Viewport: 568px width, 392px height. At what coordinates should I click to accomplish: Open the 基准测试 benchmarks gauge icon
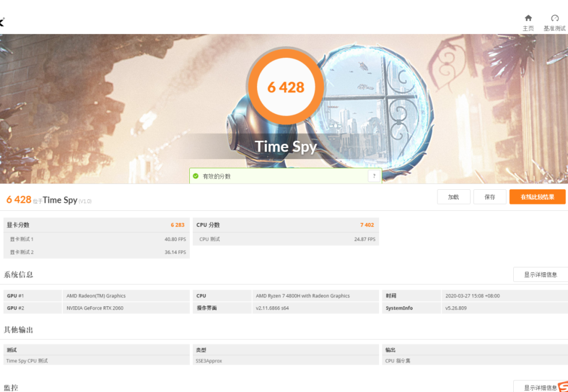555,18
